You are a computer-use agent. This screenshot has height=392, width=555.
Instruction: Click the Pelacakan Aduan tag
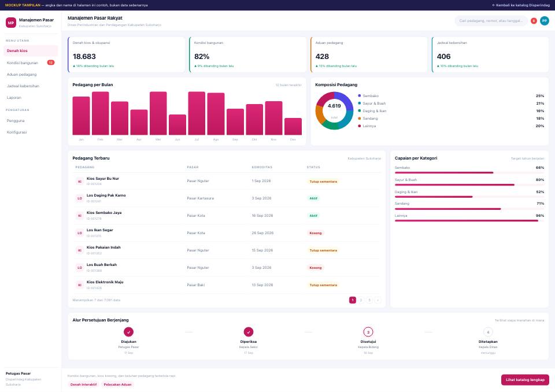pyautogui.click(x=117, y=384)
